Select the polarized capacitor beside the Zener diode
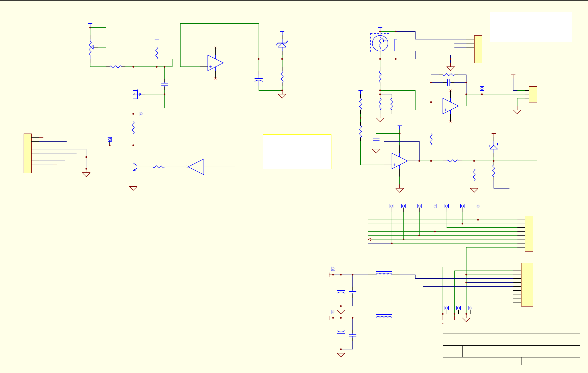Image resolution: width=588 pixels, height=373 pixels. pos(259,80)
